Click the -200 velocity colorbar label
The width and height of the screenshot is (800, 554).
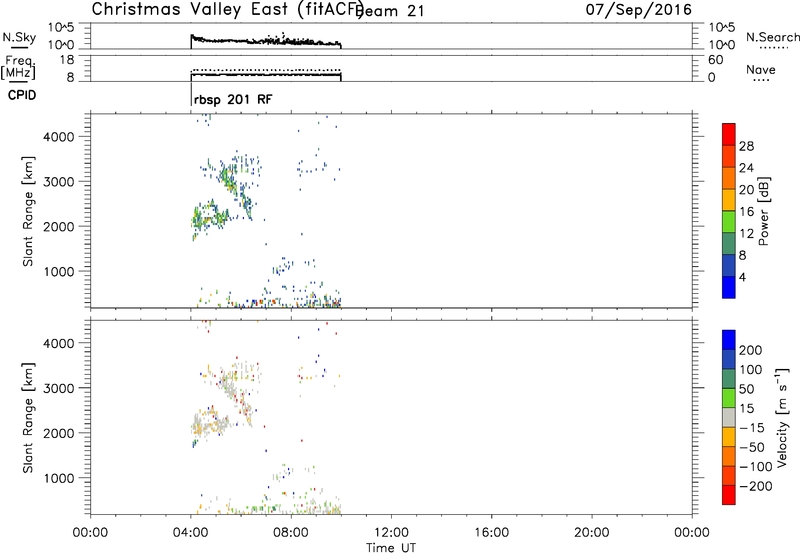[x=755, y=486]
